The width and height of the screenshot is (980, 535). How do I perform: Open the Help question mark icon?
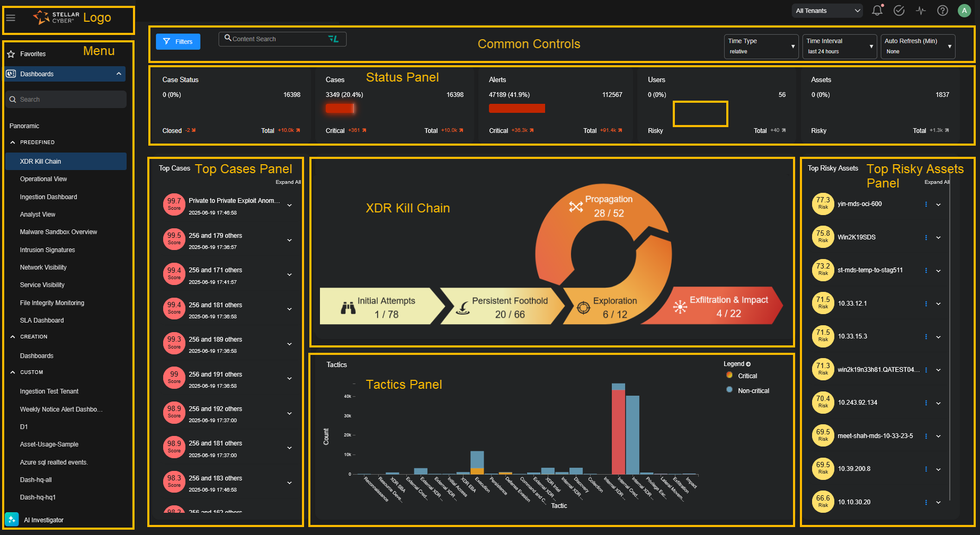click(942, 11)
